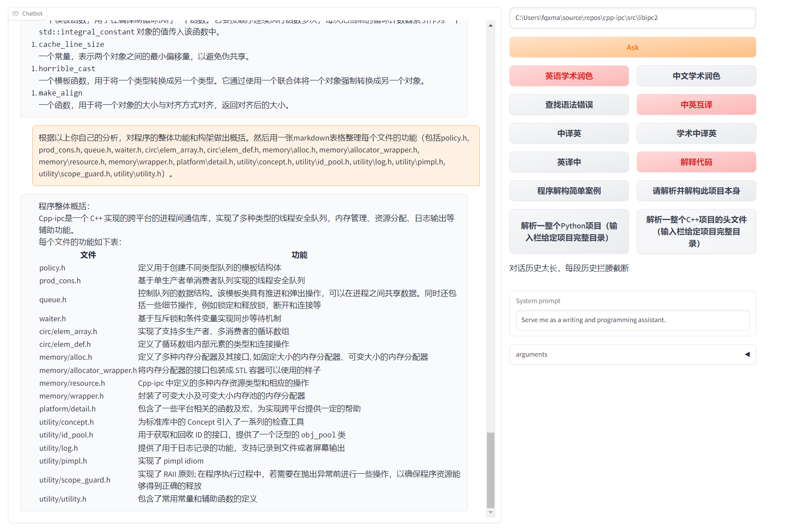Screen dimensions: 785x532
Task: Select 请解析并解构此项目本身 button
Action: (696, 191)
